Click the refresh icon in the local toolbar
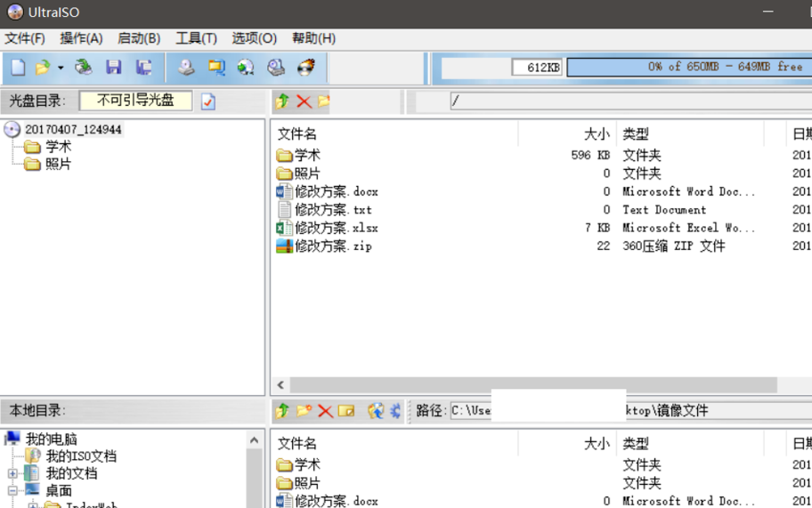The height and width of the screenshot is (508, 812). click(376, 410)
